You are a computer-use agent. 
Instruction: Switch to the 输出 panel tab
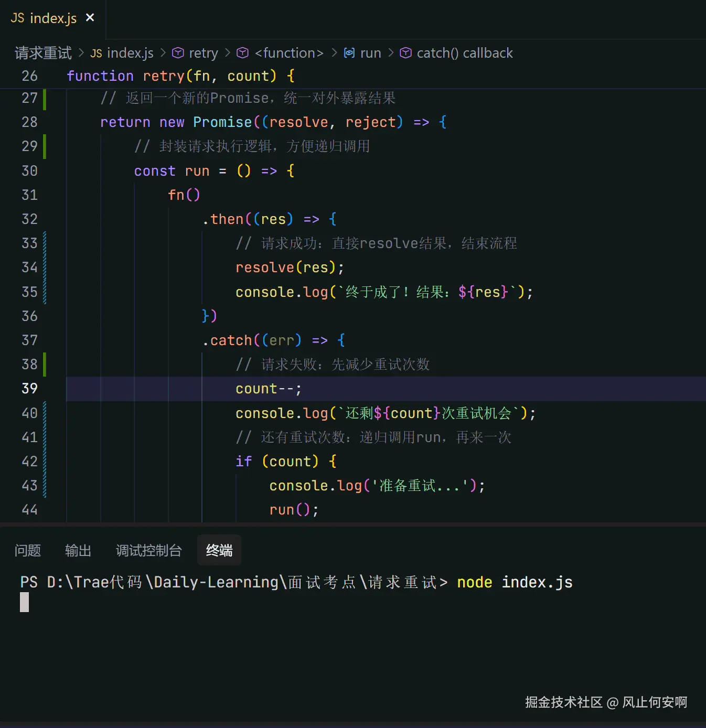point(78,550)
